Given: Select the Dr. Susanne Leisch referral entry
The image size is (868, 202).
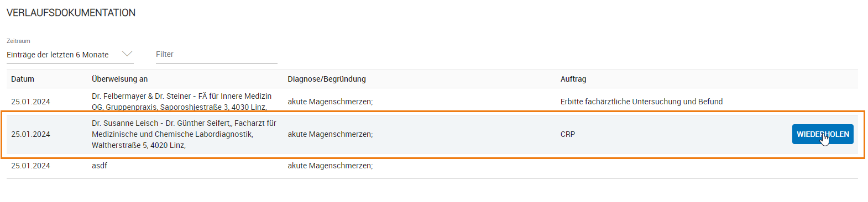Looking at the screenshot, I should coord(432,134).
